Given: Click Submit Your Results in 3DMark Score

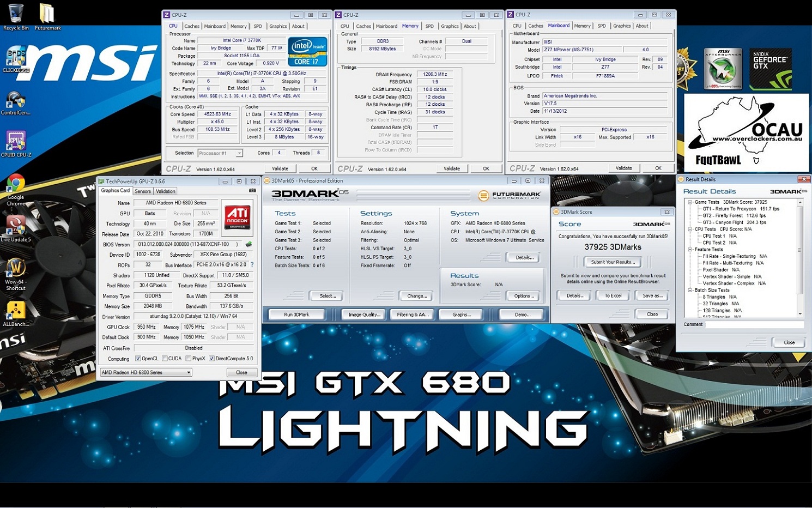Looking at the screenshot, I should (x=613, y=262).
